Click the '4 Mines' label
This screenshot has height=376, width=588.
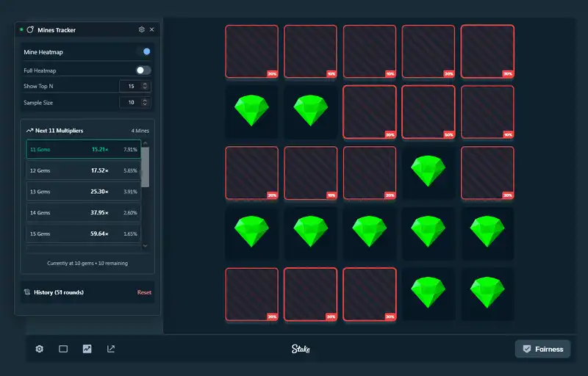click(140, 131)
